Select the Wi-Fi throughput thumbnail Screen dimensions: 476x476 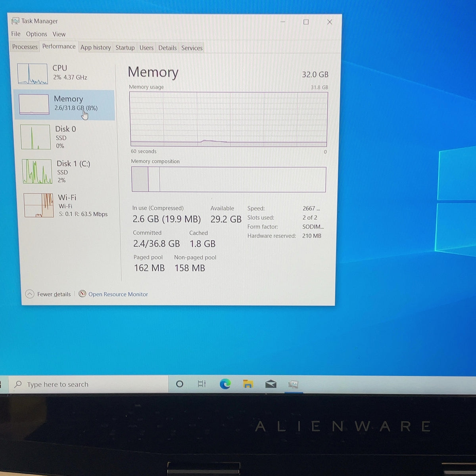pyautogui.click(x=39, y=205)
